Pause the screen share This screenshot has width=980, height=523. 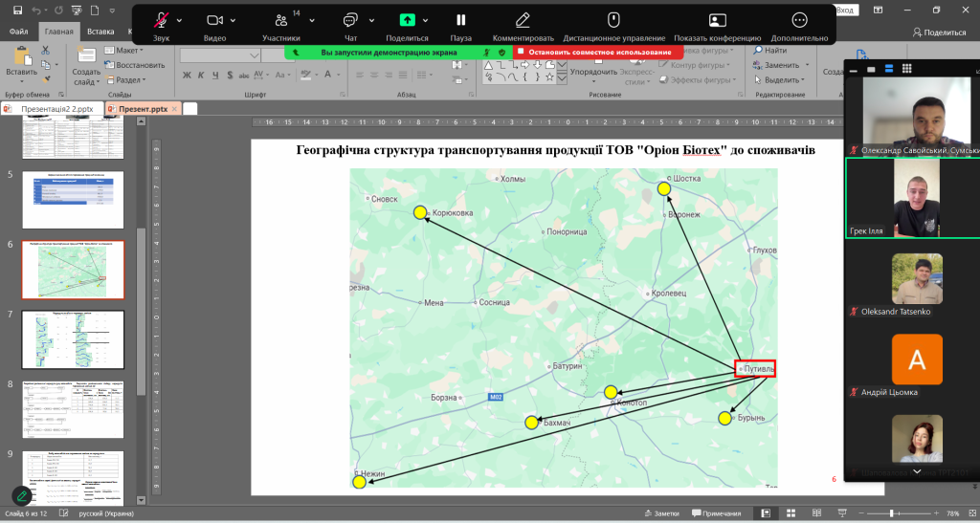[461, 20]
